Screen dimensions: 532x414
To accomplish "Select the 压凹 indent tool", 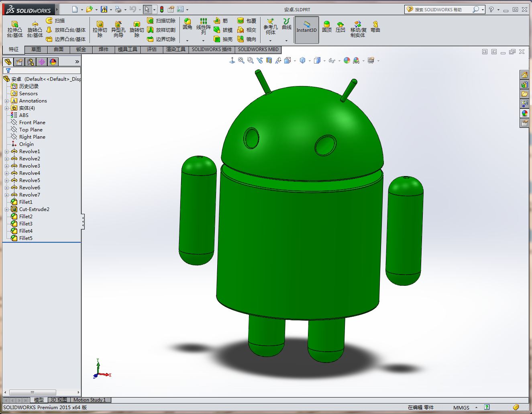I will point(340,27).
